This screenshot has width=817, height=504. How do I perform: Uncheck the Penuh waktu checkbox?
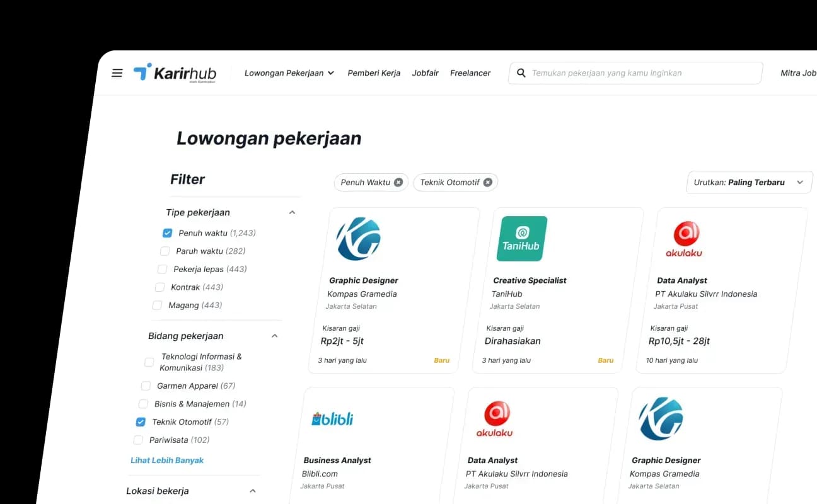[x=167, y=233]
